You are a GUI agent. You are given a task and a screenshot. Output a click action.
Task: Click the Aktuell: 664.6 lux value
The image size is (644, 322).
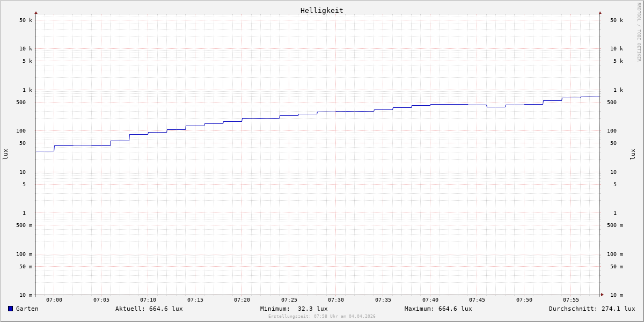pyautogui.click(x=149, y=309)
